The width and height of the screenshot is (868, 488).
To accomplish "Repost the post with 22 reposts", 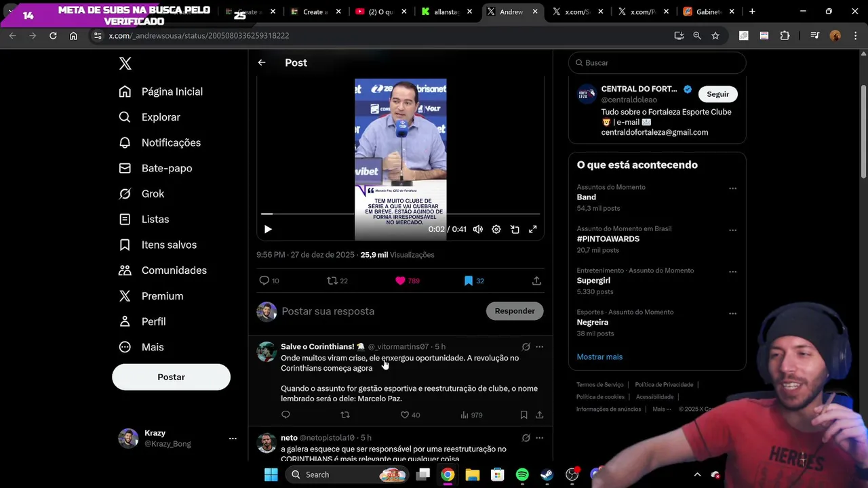I will click(337, 281).
